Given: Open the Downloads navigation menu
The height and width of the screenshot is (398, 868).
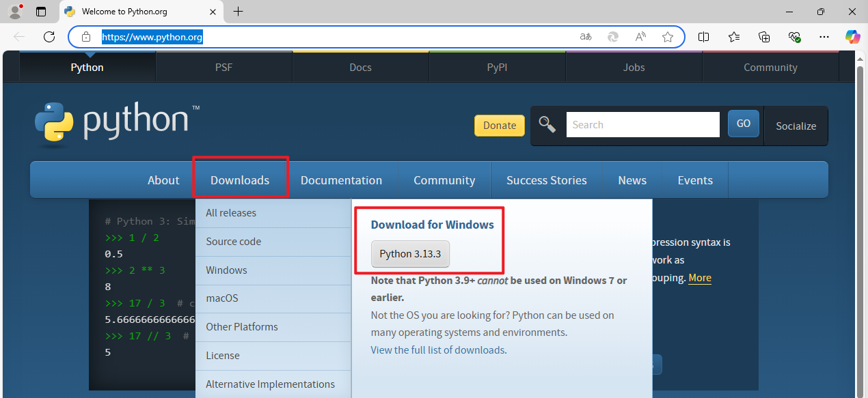Looking at the screenshot, I should 240,180.
